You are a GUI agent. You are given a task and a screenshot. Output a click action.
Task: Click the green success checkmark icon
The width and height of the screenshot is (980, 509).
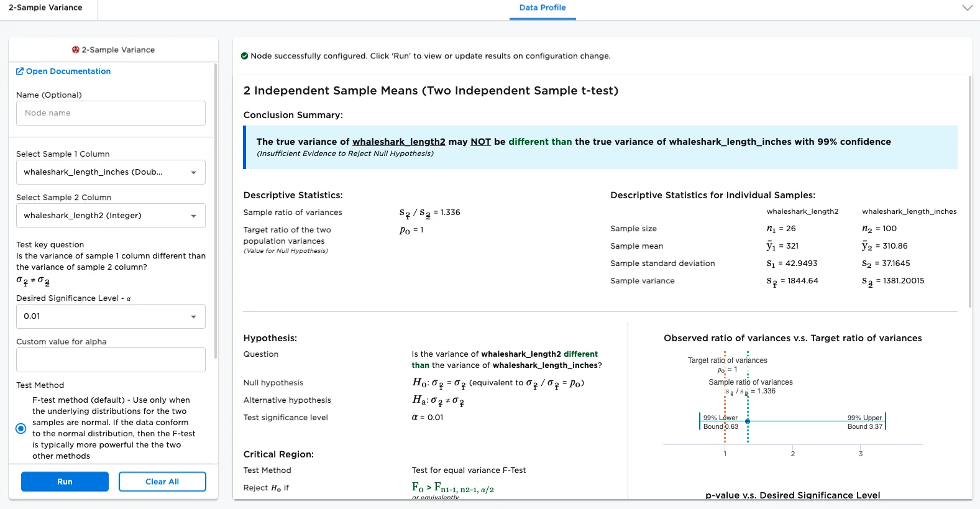[x=244, y=56]
